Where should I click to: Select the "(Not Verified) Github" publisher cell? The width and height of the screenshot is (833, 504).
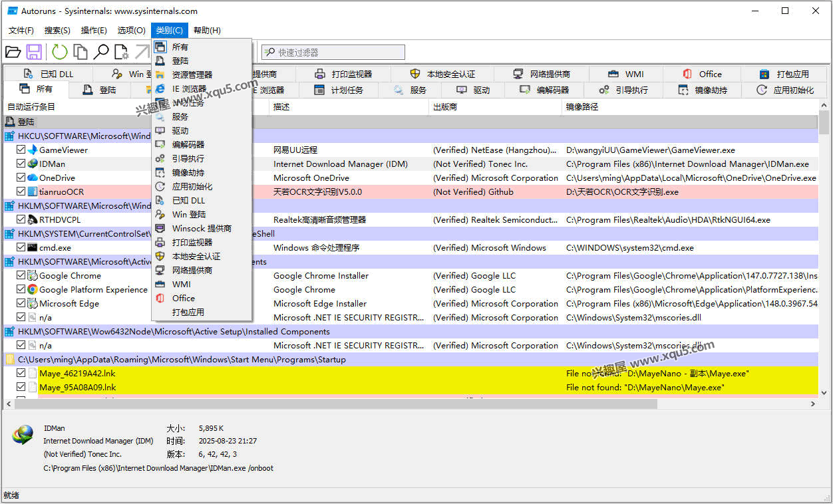(x=473, y=192)
